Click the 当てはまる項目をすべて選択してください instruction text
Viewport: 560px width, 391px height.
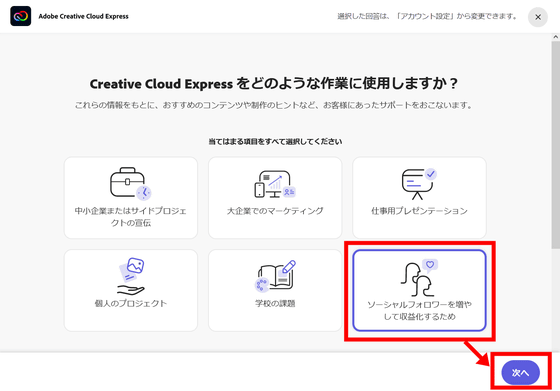275,142
